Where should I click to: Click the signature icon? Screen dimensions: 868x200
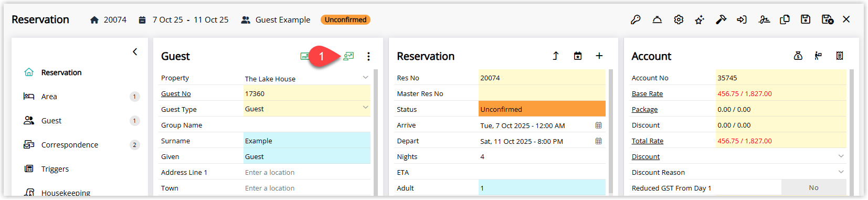click(x=764, y=19)
